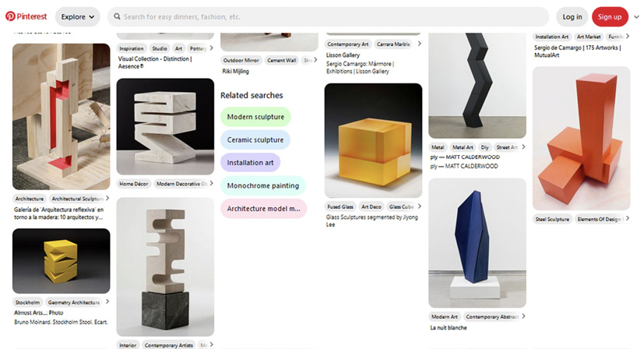Click the red Sign up button
Viewport: 644px width, 349px height.
(610, 17)
